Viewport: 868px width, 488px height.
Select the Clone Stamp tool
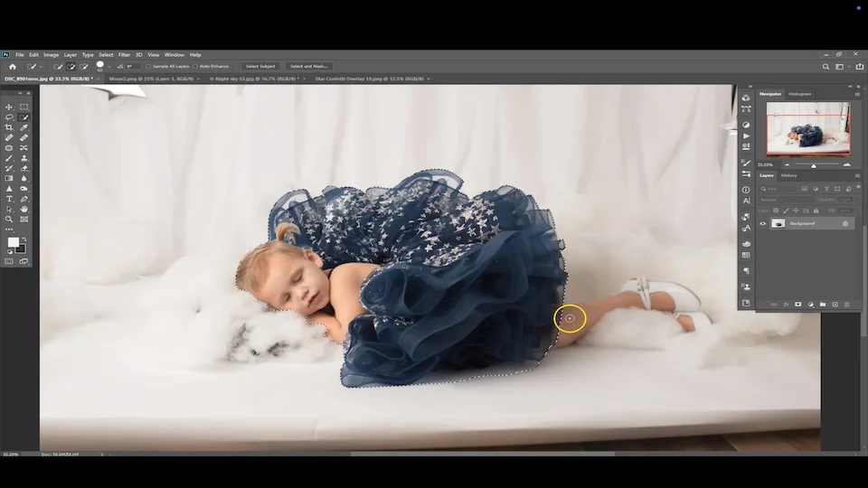(x=24, y=158)
